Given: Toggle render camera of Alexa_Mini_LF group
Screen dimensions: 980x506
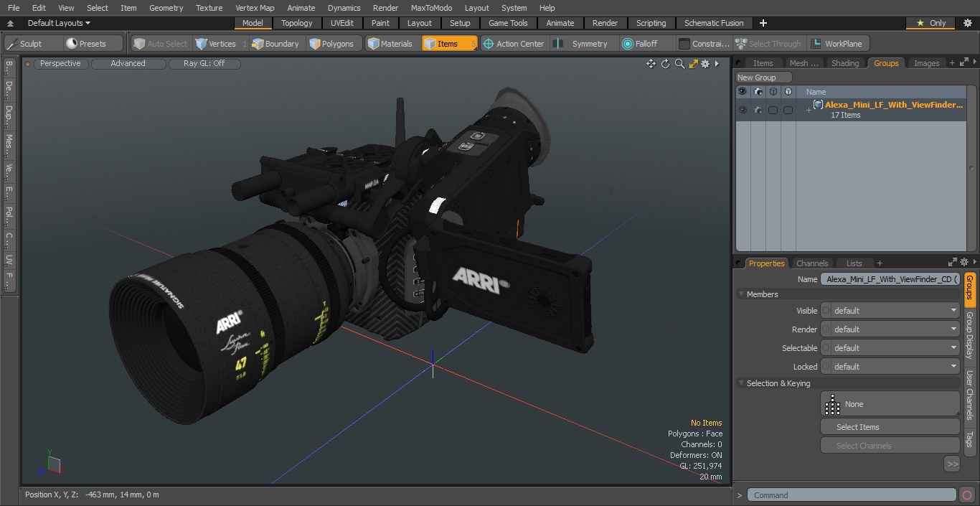Looking at the screenshot, I should coord(758,111).
